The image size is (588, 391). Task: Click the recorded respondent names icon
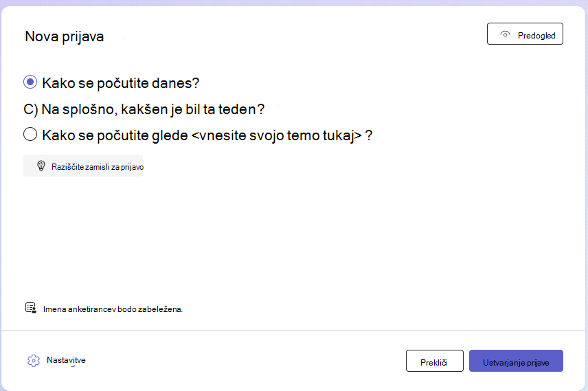(x=31, y=308)
